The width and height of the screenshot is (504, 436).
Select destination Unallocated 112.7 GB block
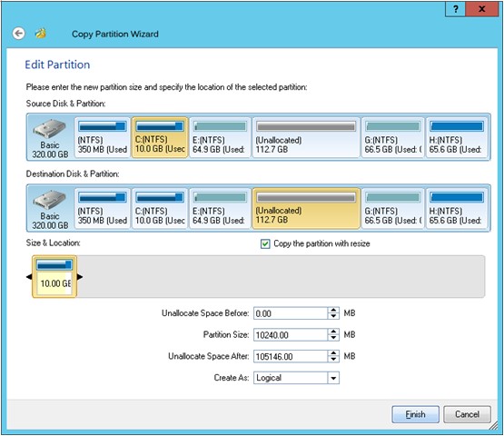tap(306, 208)
